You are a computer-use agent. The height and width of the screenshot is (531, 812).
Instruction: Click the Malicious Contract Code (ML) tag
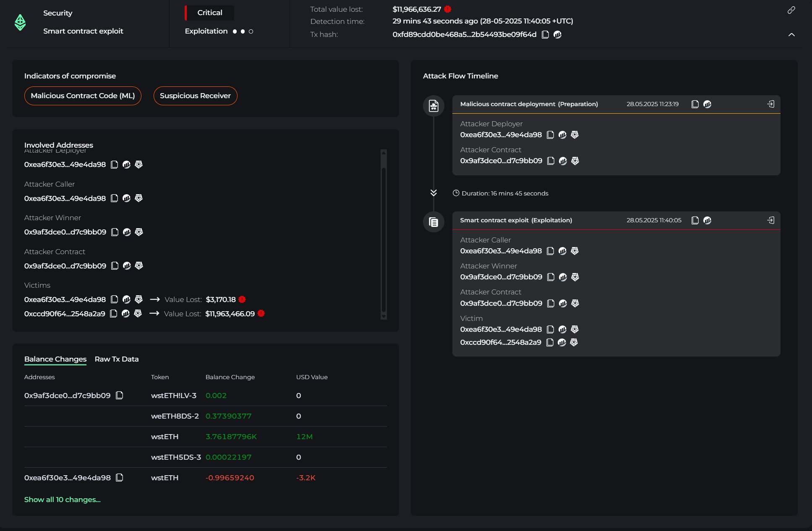click(x=83, y=96)
